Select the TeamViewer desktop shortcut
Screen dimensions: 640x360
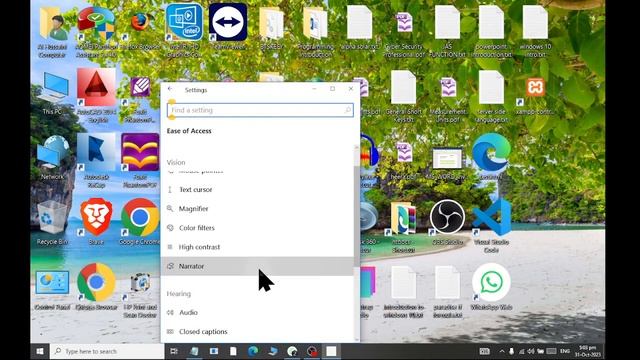pyautogui.click(x=228, y=27)
